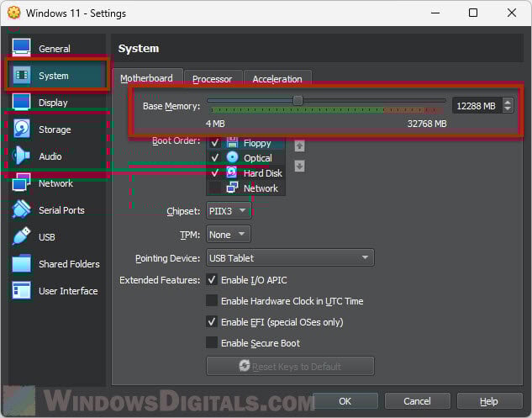The image size is (532, 418).
Task: Uncheck Floppy in boot order
Action: [x=215, y=143]
